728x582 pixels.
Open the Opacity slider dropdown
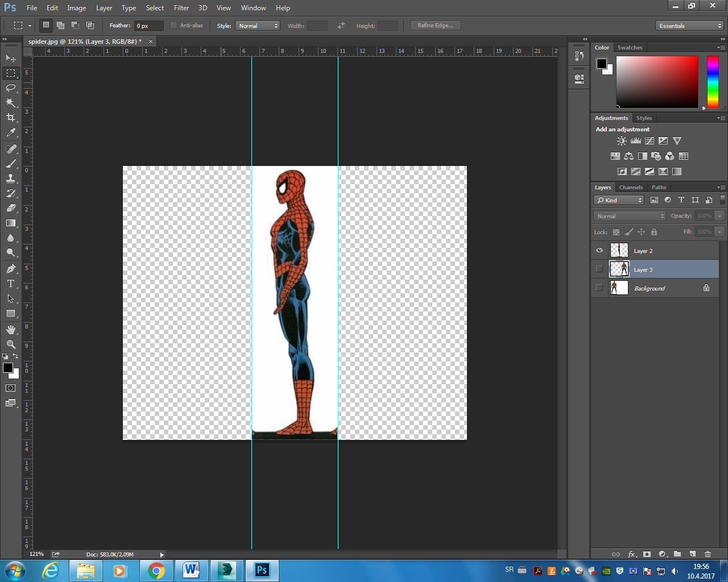(719, 216)
